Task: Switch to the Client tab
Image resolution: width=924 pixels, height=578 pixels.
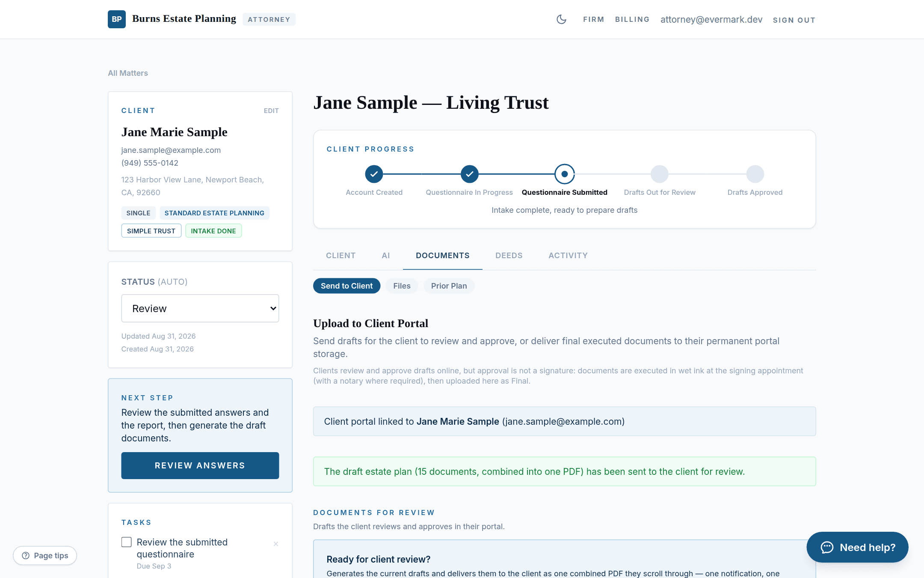Action: 341,256
